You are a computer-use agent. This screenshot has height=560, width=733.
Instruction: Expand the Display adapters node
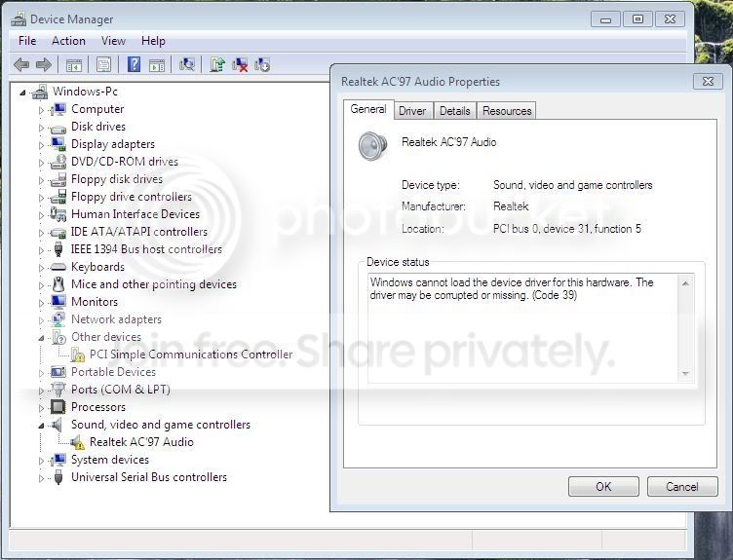pos(41,145)
